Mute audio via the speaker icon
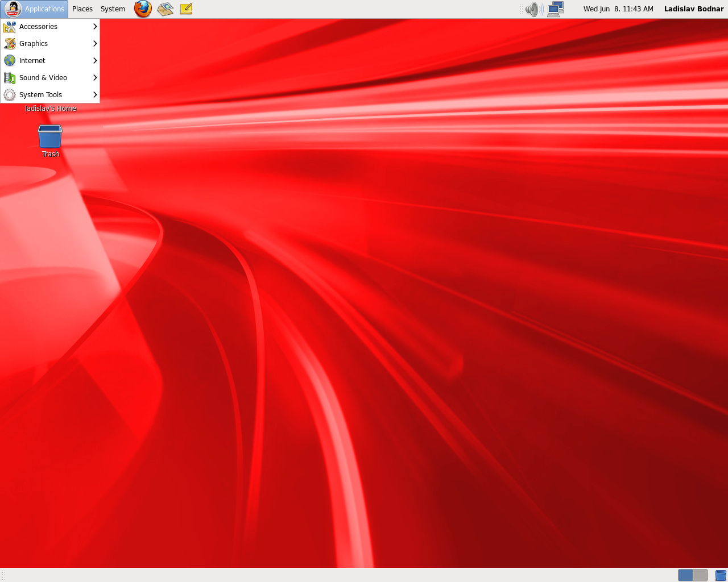 point(532,9)
